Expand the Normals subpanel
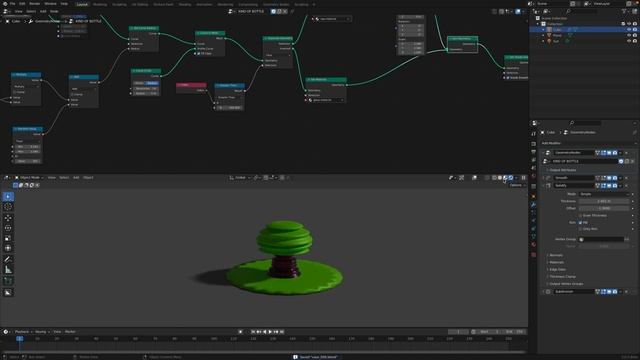 556,255
